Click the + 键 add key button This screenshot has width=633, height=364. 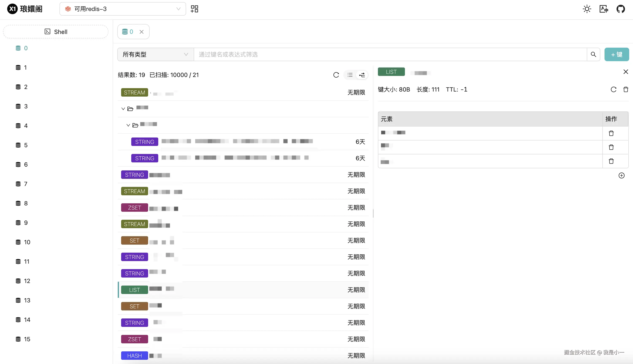(617, 54)
